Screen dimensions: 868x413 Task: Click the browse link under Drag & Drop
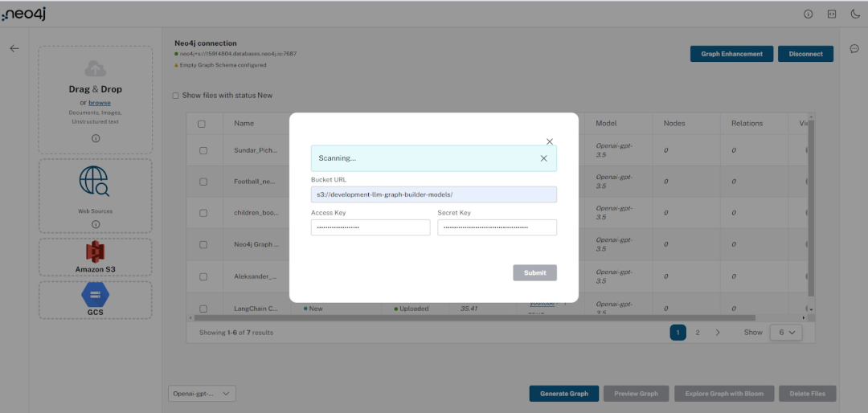(x=100, y=103)
